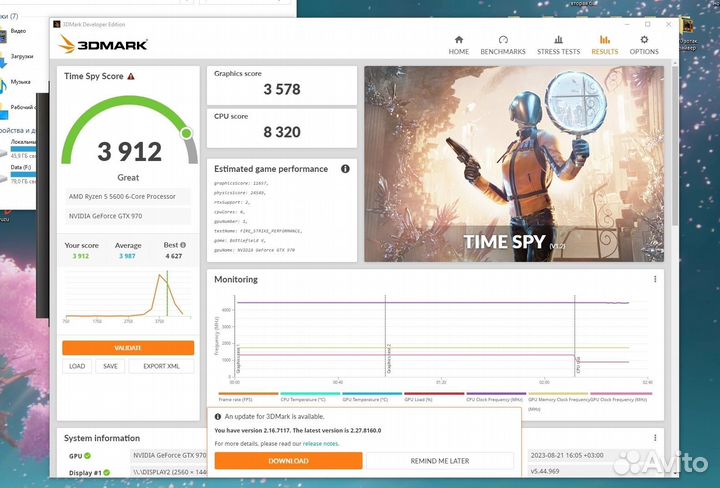
Task: Toggle GPU Clock Frequency legend series
Action: coord(621,397)
